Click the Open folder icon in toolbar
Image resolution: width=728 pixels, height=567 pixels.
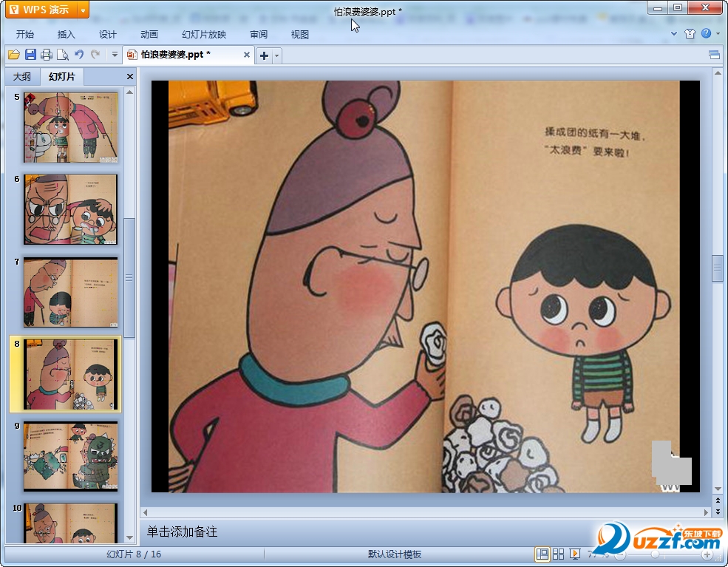click(14, 55)
